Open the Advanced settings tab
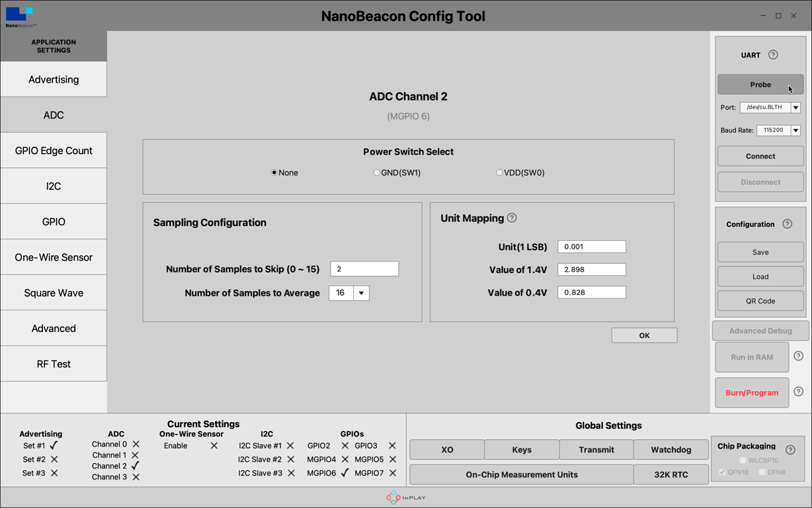 point(54,328)
